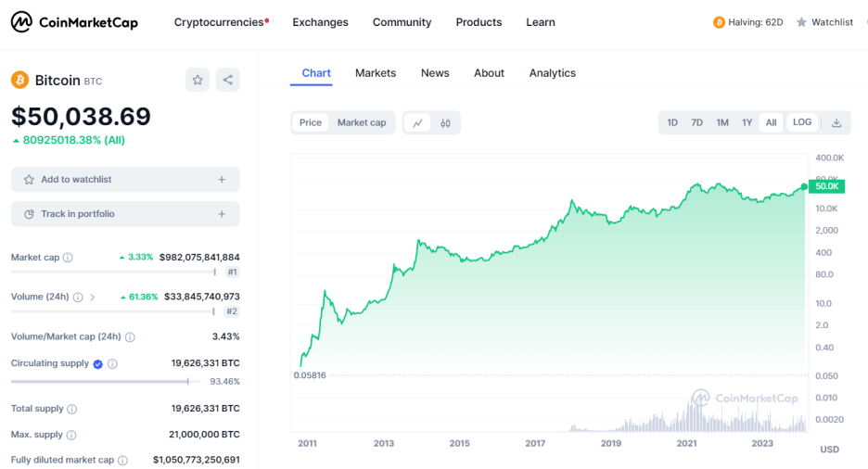Click the #2 volume rank badge
The height and width of the screenshot is (469, 868).
pos(232,311)
